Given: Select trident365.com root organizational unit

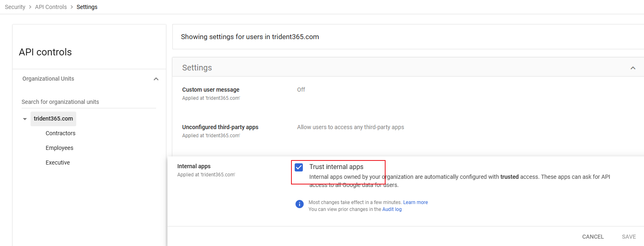Looking at the screenshot, I should point(53,119).
